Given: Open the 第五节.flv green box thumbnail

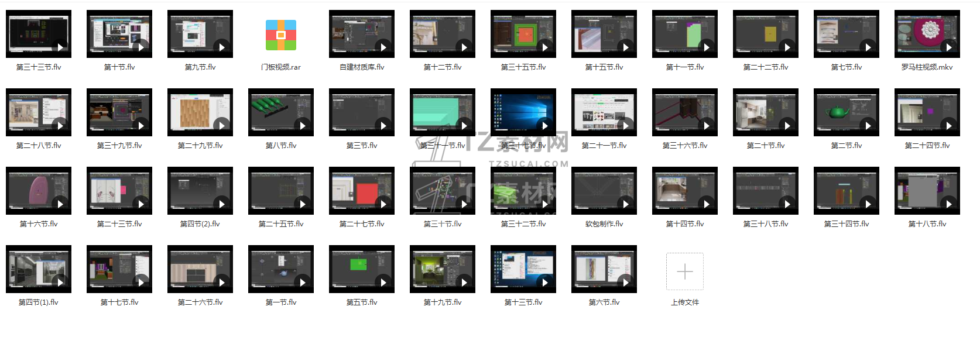Looking at the screenshot, I should (362, 269).
